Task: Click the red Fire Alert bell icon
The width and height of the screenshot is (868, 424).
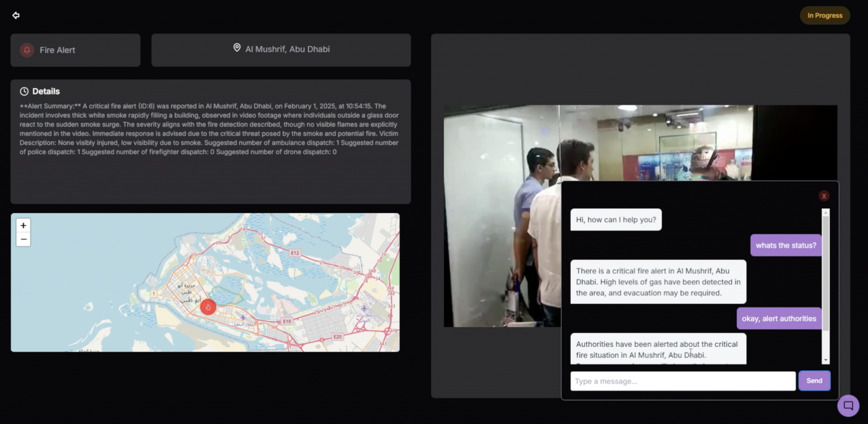Action: click(27, 50)
